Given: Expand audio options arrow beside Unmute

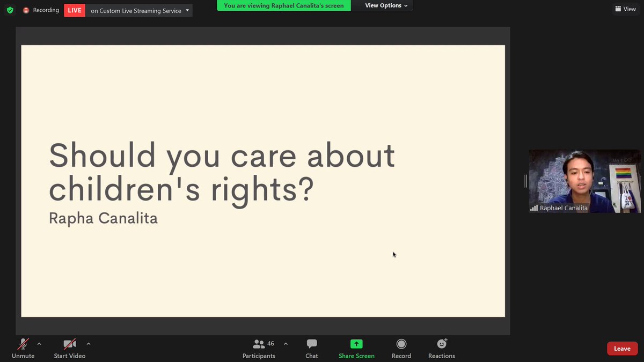Looking at the screenshot, I should (39, 344).
